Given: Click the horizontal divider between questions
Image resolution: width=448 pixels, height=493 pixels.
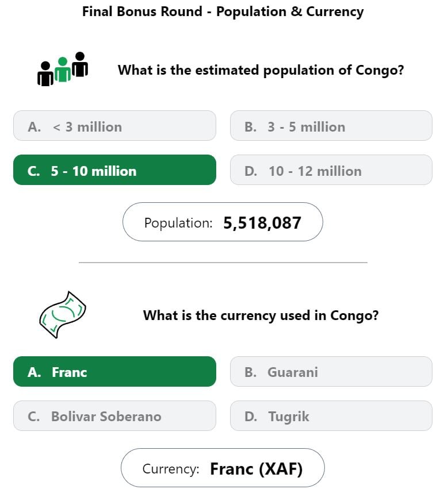Looking at the screenshot, I should point(223,262).
